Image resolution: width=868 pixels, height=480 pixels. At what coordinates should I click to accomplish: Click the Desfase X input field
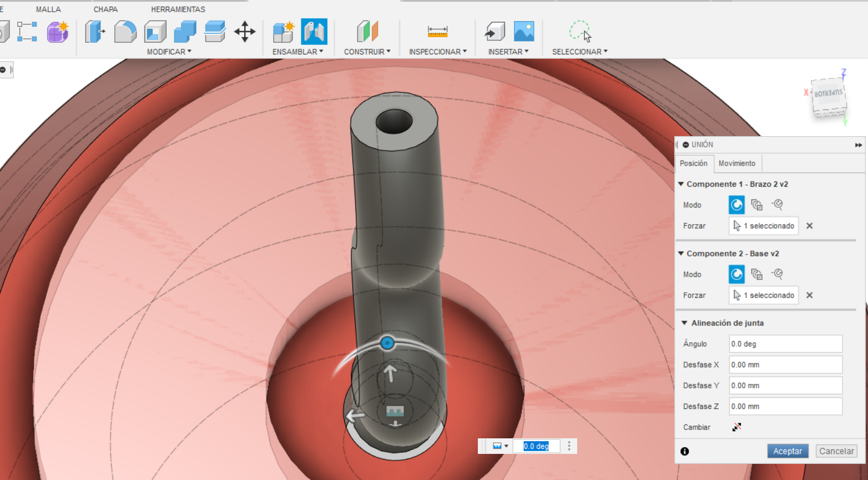tap(786, 364)
